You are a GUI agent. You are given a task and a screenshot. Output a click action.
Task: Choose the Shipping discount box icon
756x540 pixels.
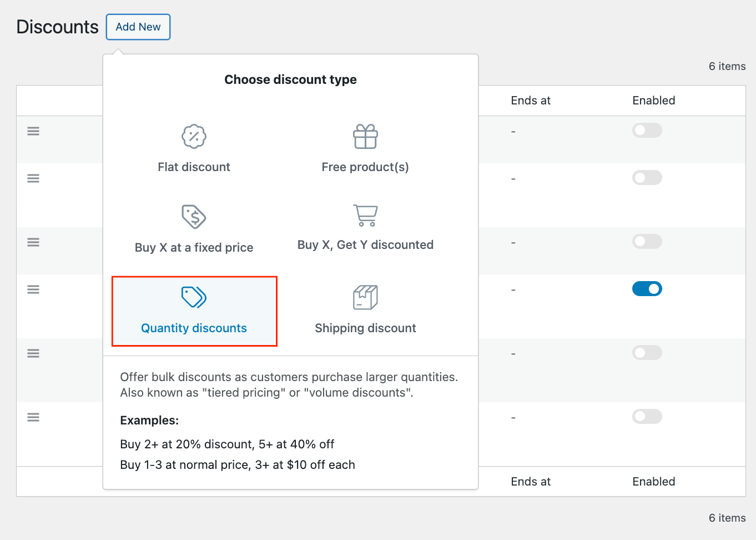click(365, 297)
